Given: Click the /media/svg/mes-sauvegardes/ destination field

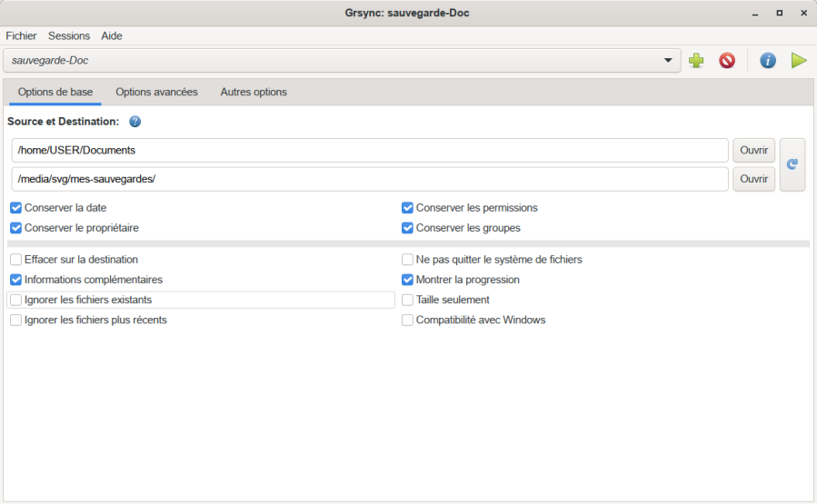Looking at the screenshot, I should click(370, 180).
